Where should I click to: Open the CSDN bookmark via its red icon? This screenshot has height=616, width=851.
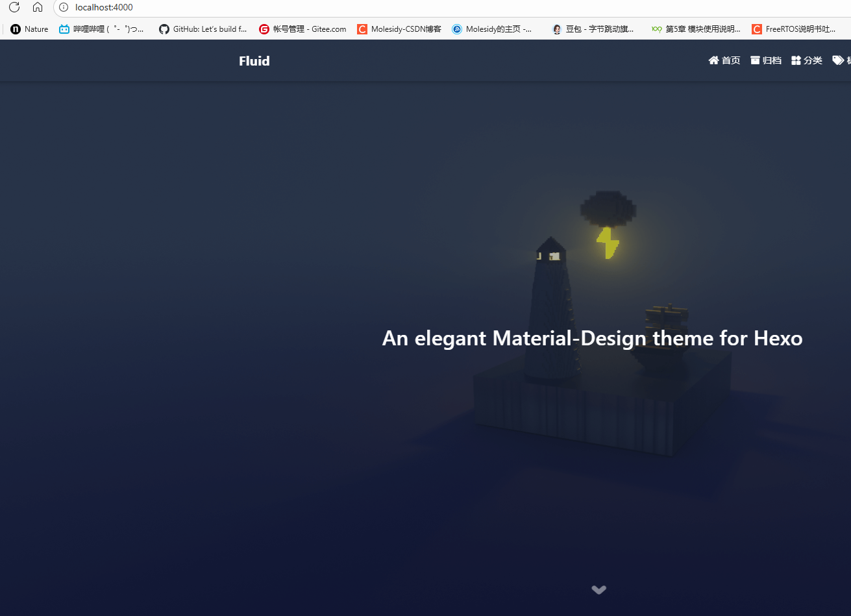(x=362, y=29)
